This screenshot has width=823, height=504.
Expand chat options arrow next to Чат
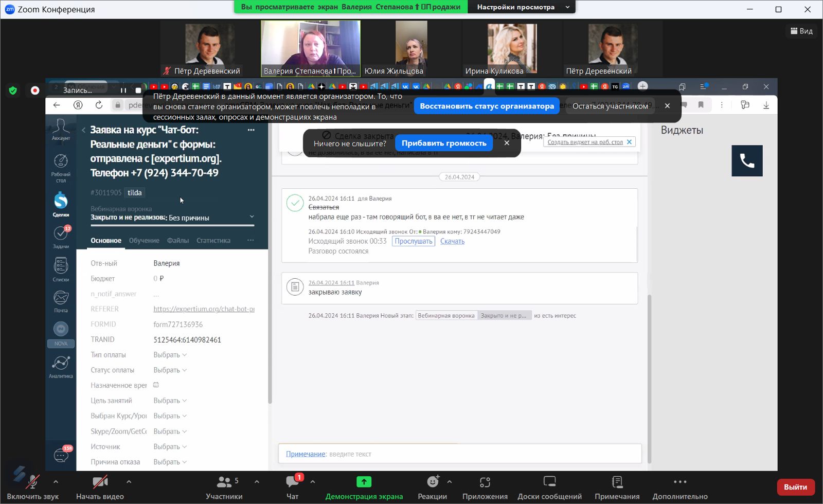pos(313,482)
